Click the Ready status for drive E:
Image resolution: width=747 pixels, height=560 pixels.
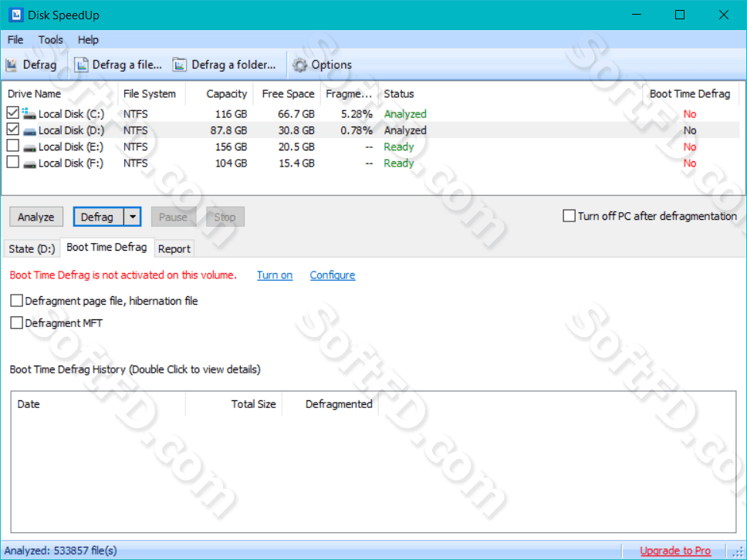coord(399,147)
